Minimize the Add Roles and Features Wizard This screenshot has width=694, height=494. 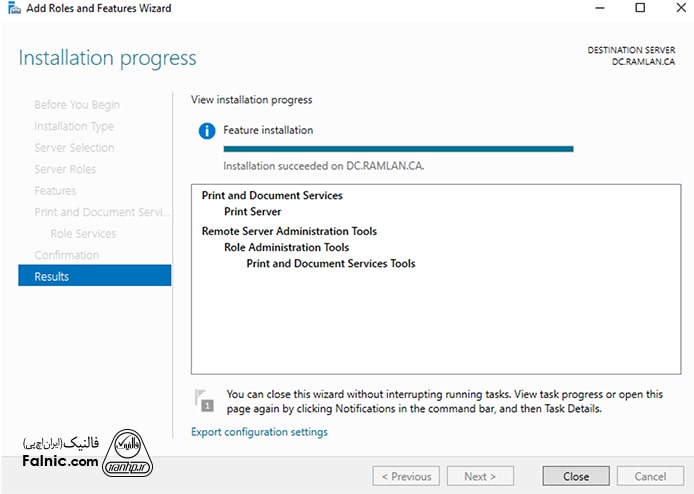(x=596, y=9)
